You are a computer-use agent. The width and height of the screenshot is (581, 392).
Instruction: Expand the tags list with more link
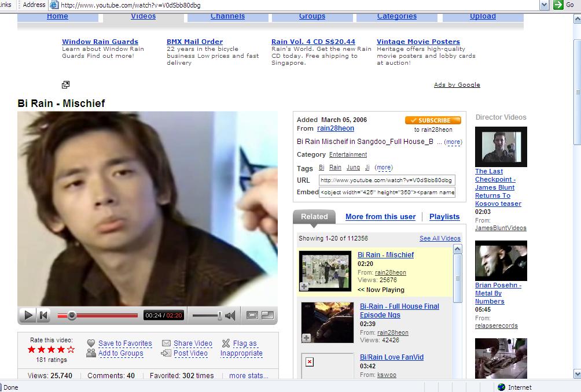[x=384, y=167]
